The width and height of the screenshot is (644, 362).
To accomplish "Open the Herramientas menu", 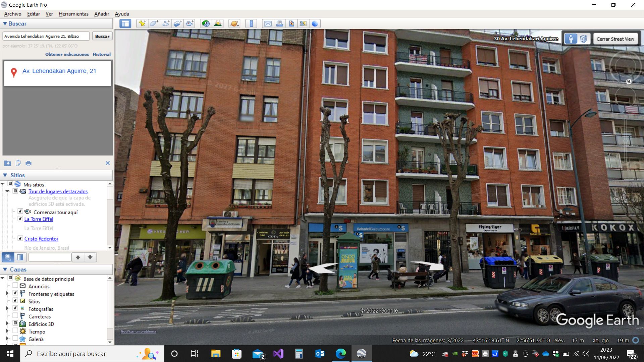I will point(73,14).
